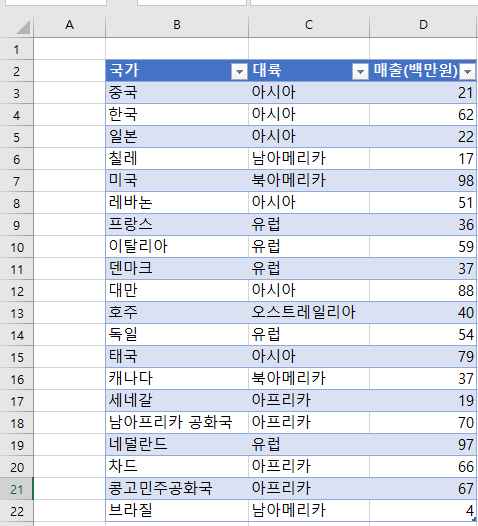
Task: Select the sales value 17 for 칠레
Action: pyautogui.click(x=423, y=159)
